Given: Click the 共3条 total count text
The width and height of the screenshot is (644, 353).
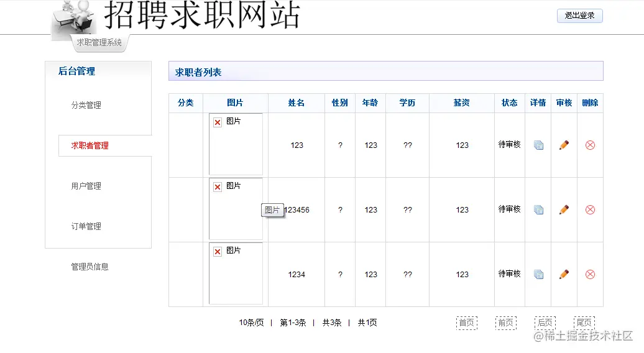Looking at the screenshot, I should tap(333, 323).
